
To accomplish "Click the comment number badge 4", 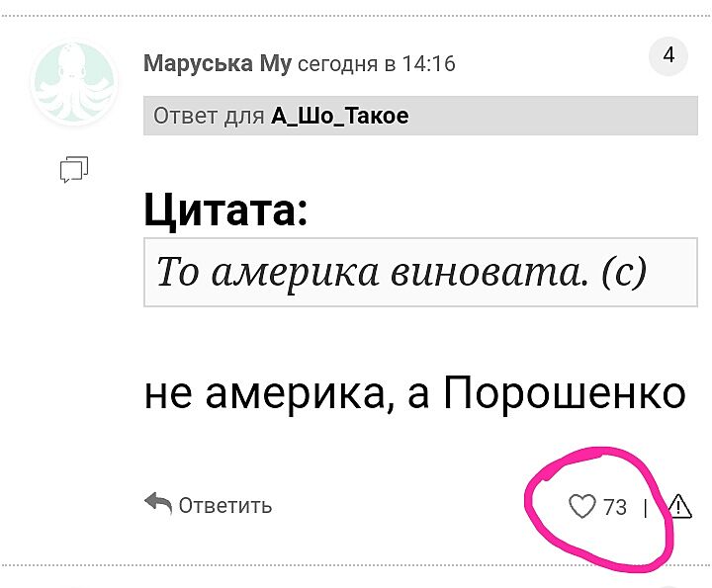I will 668,56.
